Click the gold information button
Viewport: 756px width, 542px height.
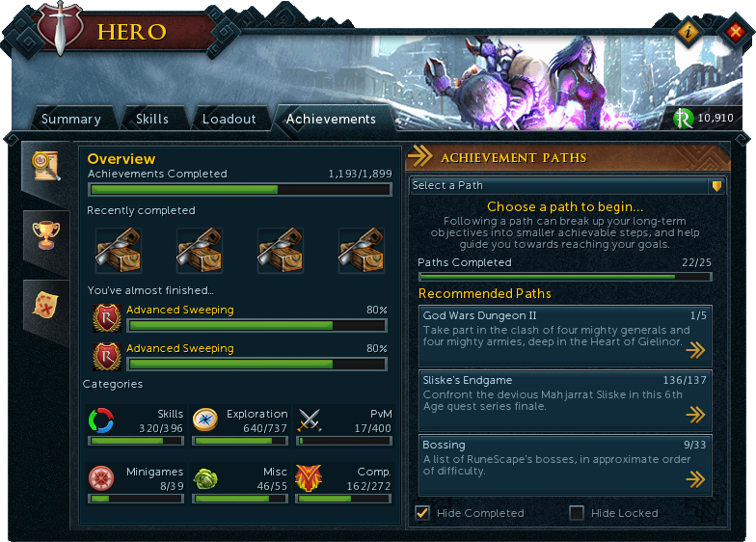(688, 33)
